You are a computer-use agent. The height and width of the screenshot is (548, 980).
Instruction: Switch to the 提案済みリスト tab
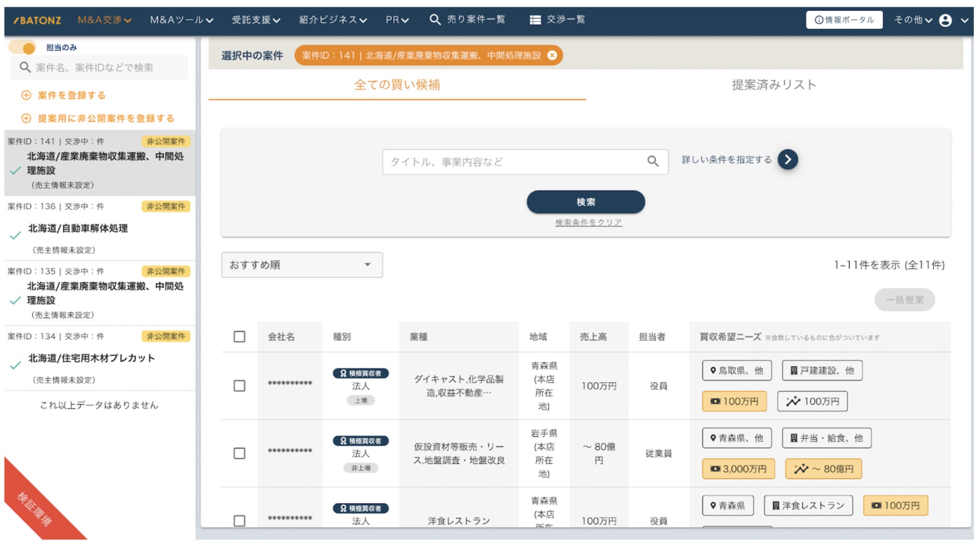pos(773,85)
